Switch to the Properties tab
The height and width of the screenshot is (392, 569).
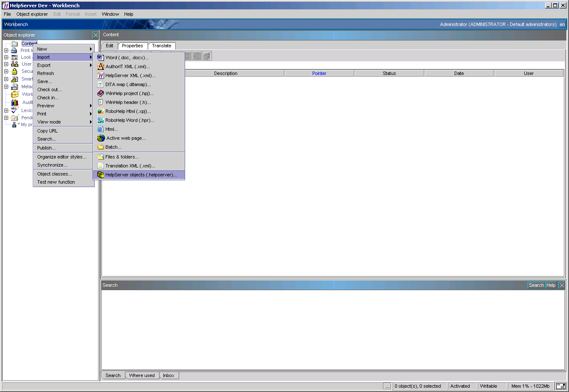pyautogui.click(x=133, y=46)
